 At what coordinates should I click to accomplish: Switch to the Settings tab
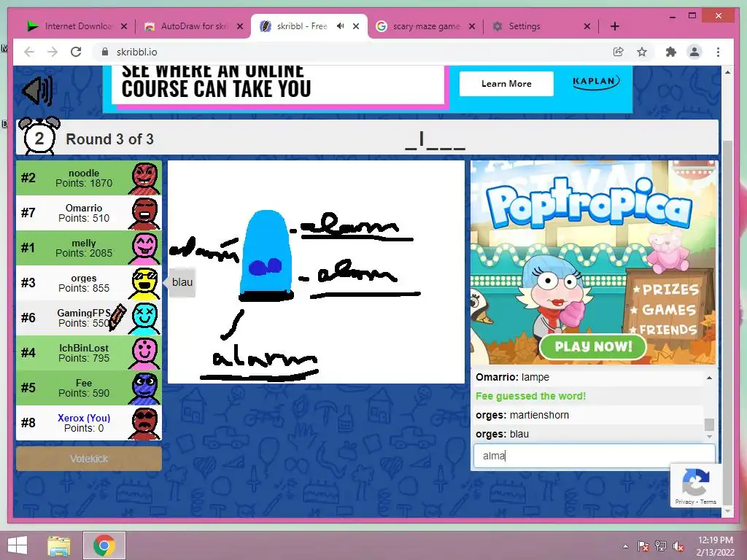click(x=524, y=26)
